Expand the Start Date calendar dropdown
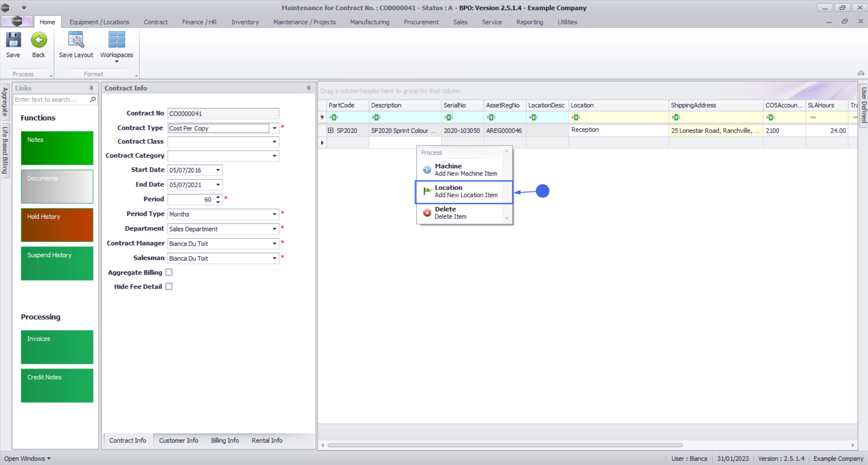This screenshot has width=868, height=465. point(218,170)
